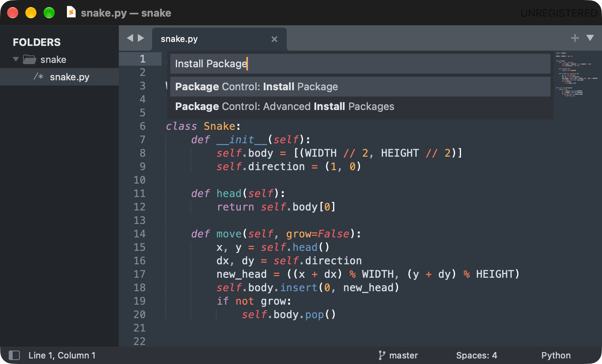602x364 pixels.
Task: Click the 'def move(self, grow=False):' line
Action: 276,234
